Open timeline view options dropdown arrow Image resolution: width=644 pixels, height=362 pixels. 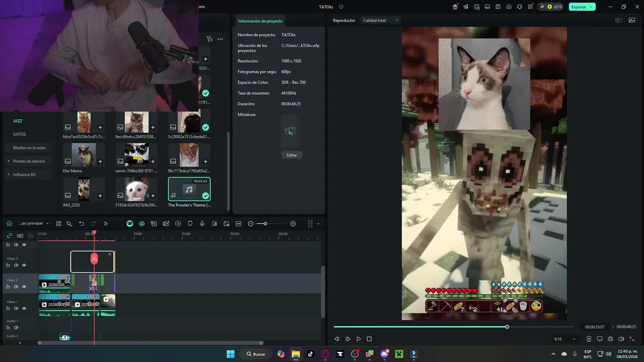[x=318, y=224]
